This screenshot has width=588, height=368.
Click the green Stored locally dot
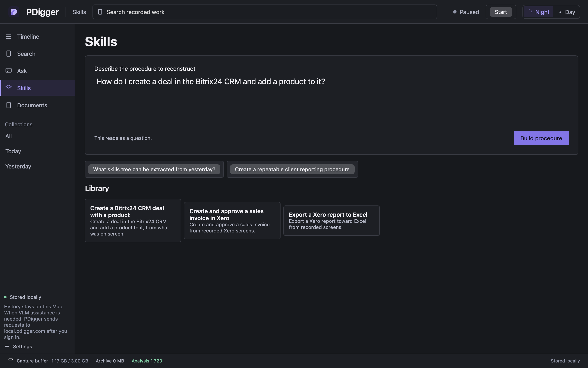point(5,297)
